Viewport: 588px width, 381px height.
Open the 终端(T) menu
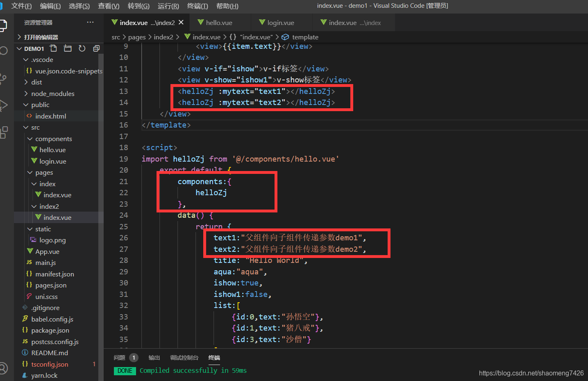tap(198, 6)
